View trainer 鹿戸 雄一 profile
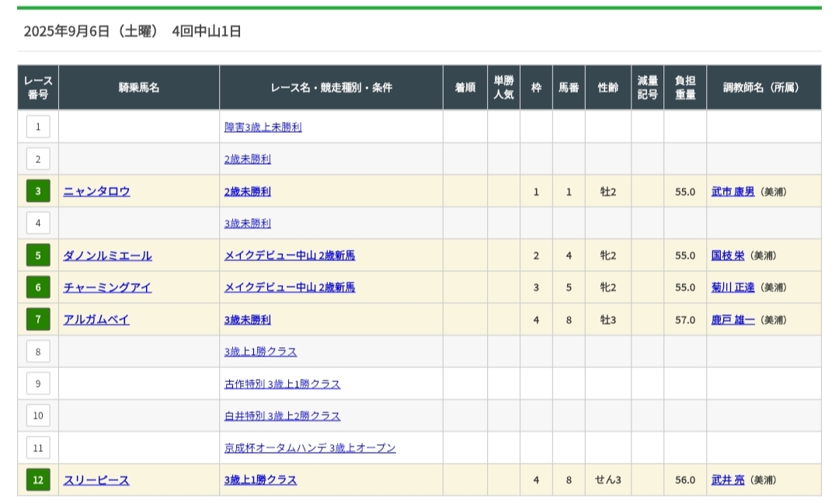 coord(733,319)
